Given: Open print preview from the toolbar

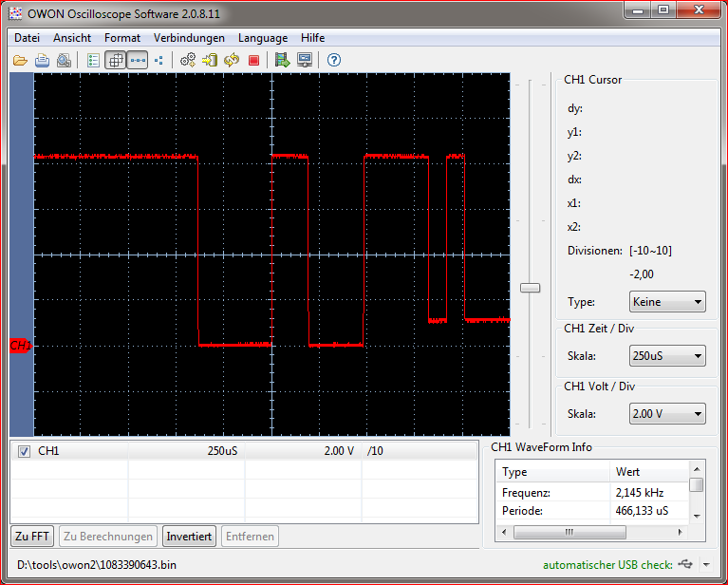Looking at the screenshot, I should click(64, 61).
